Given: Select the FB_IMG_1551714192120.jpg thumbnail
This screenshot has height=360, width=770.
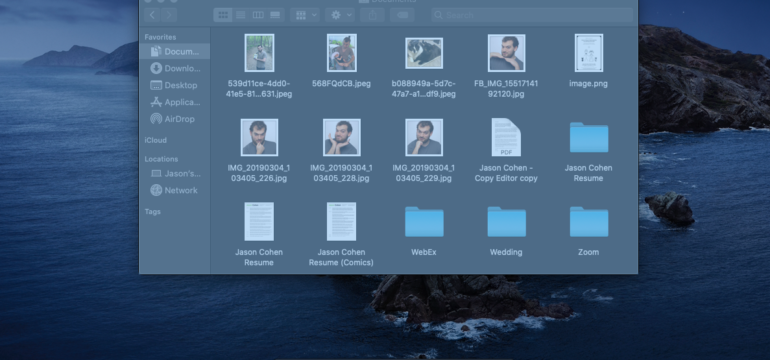Looking at the screenshot, I should tap(506, 53).
